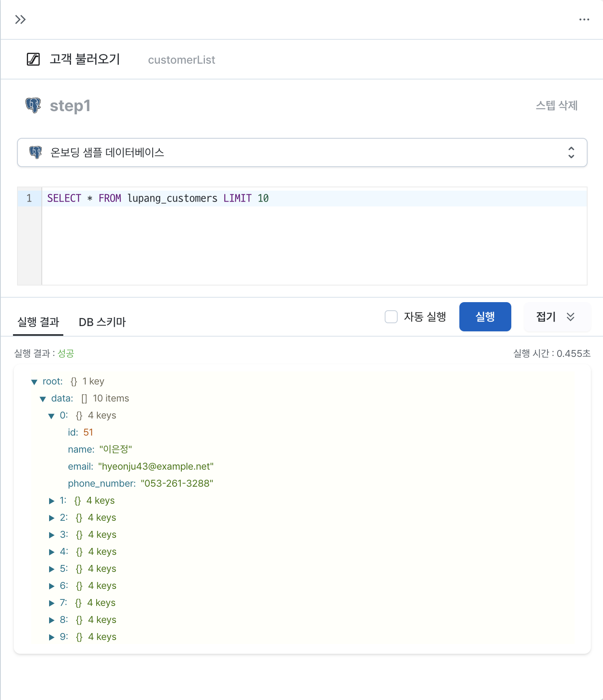The image size is (603, 700).
Task: Click the 성공 status text
Action: pos(66,353)
